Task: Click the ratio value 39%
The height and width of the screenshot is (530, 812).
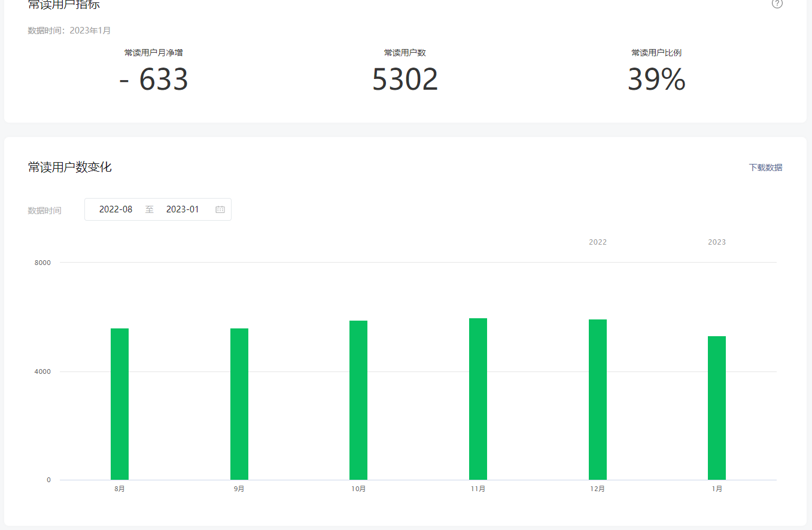Action: point(656,80)
